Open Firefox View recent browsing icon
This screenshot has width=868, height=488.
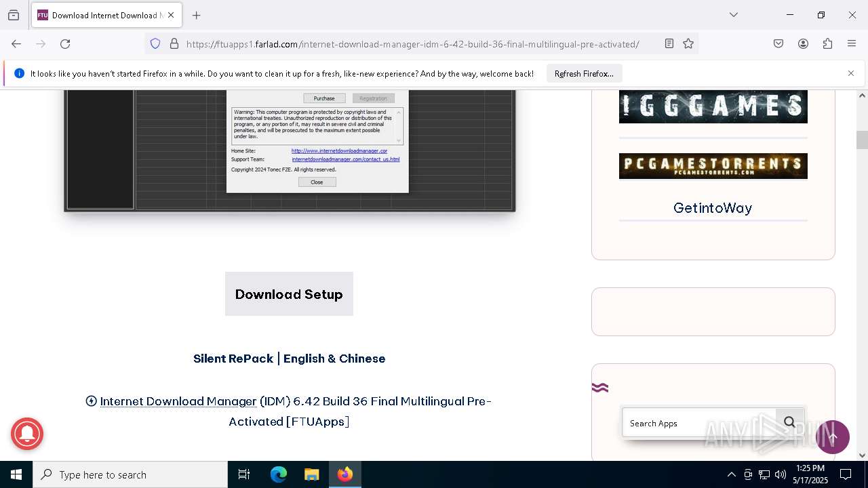pos(14,15)
